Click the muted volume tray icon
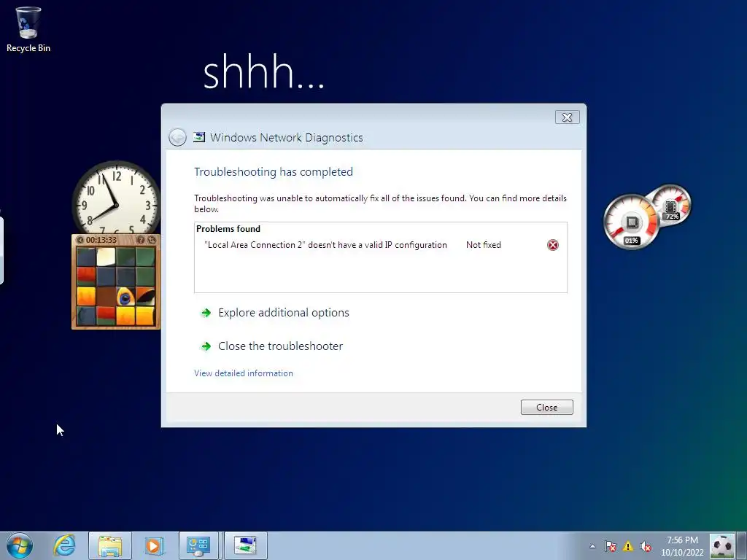Screen dimensions: 747x560 [x=646, y=546]
